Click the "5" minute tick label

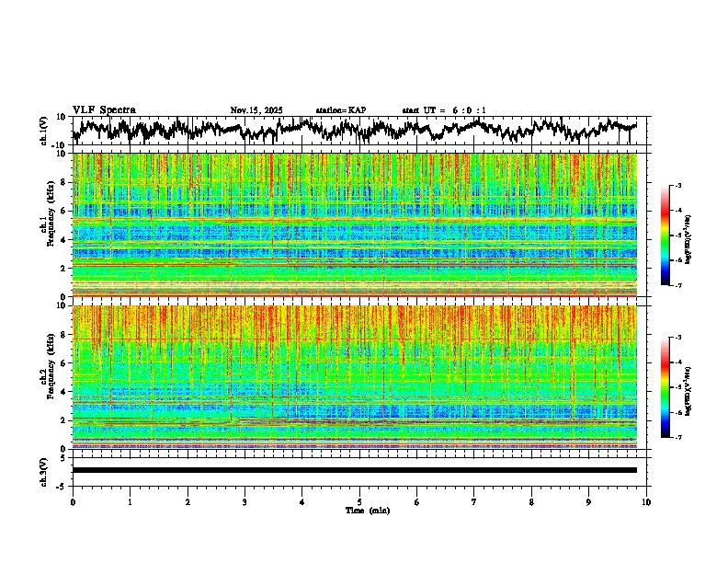click(359, 502)
